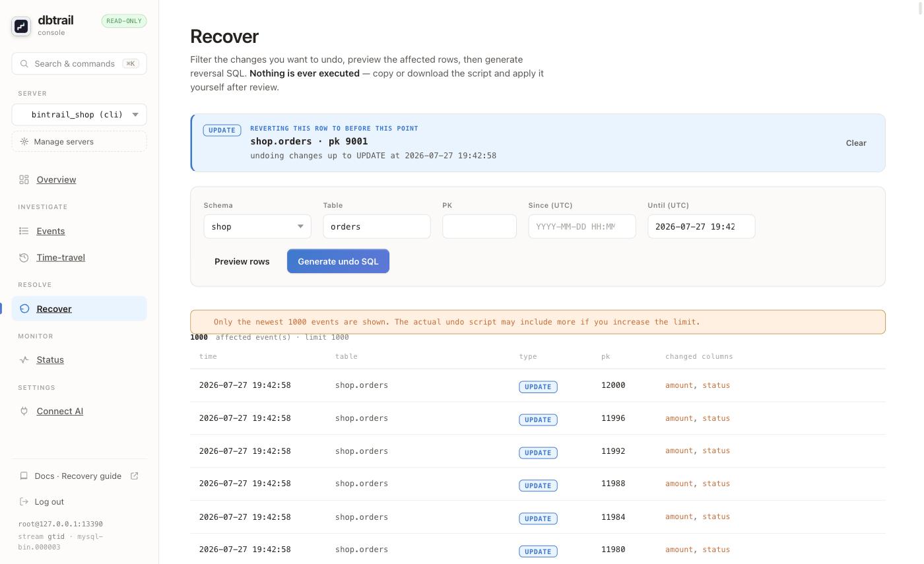The image size is (924, 564).
Task: Click shop.orders in row pk 11992
Action: coord(362,451)
